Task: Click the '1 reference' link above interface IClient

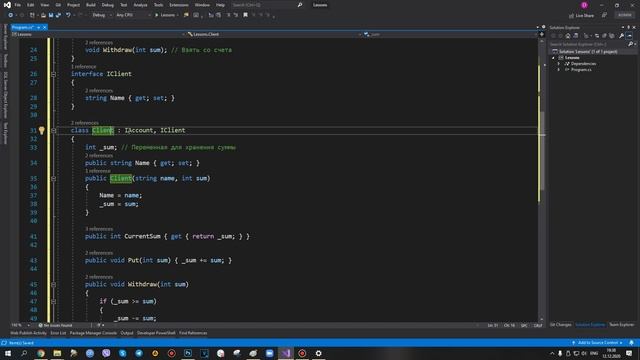Action: [x=83, y=67]
